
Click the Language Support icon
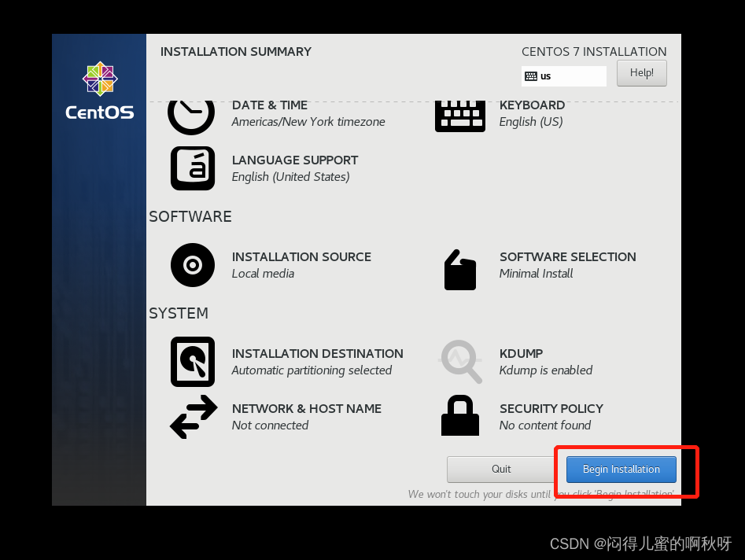193,168
